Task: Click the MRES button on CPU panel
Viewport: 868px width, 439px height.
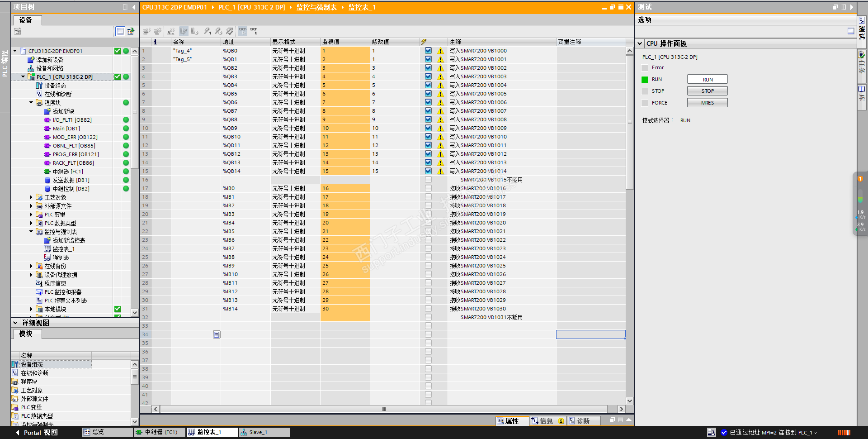Action: (708, 103)
